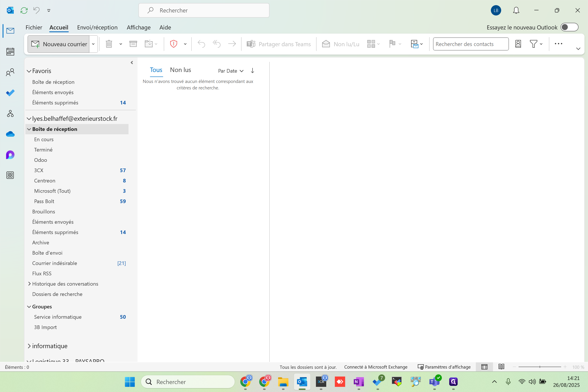The width and height of the screenshot is (588, 392).
Task: Open the Envoi/réception tab
Action: click(x=97, y=27)
